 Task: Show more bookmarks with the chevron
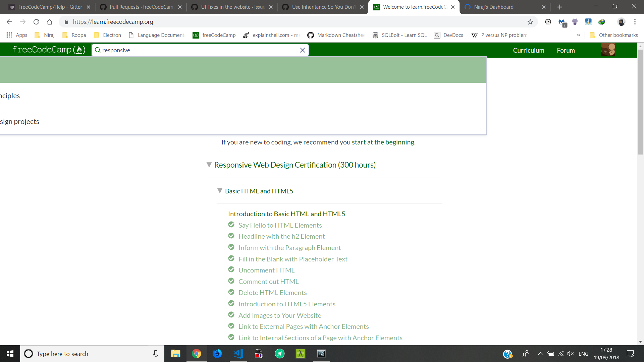(578, 35)
